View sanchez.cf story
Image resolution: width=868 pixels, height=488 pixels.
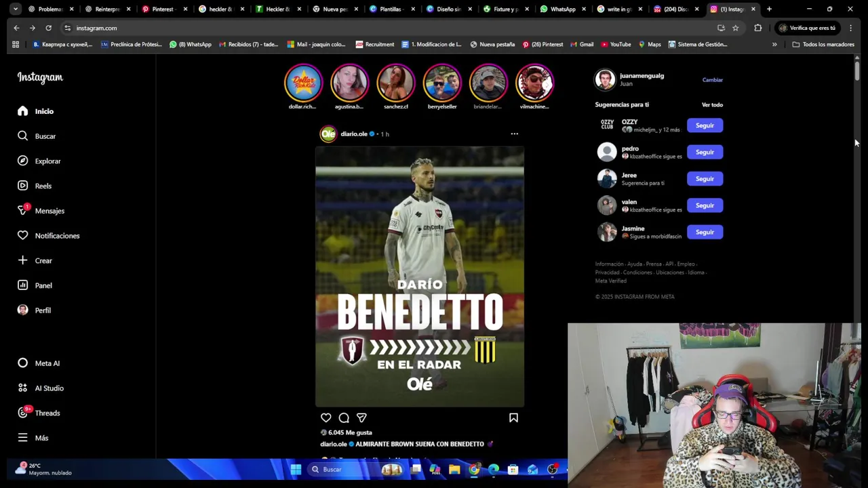pyautogui.click(x=395, y=83)
